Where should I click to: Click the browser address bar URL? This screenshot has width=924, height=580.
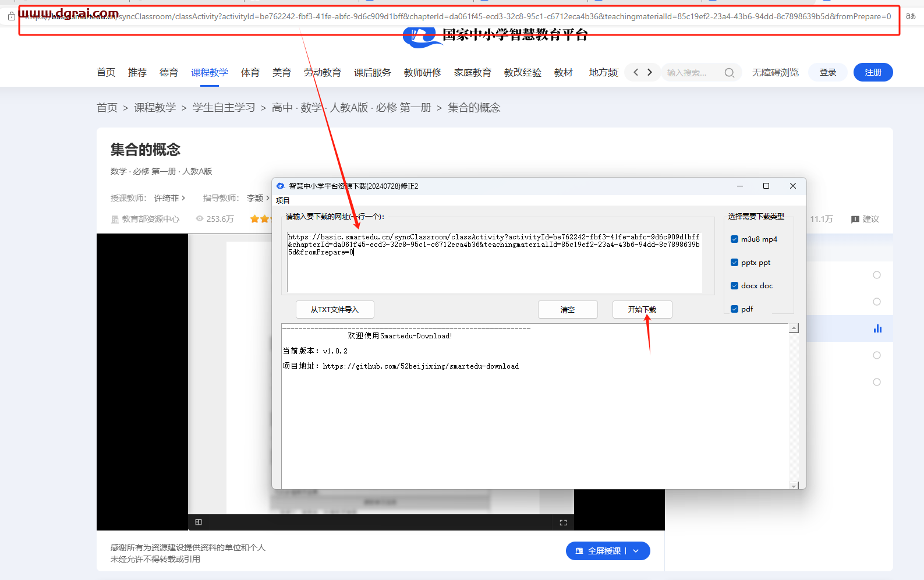point(459,16)
